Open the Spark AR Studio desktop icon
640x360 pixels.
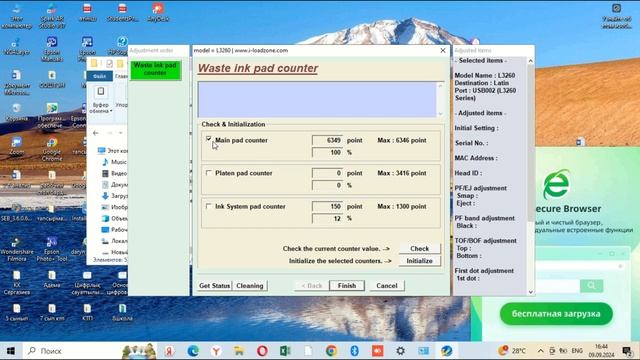tap(52, 16)
